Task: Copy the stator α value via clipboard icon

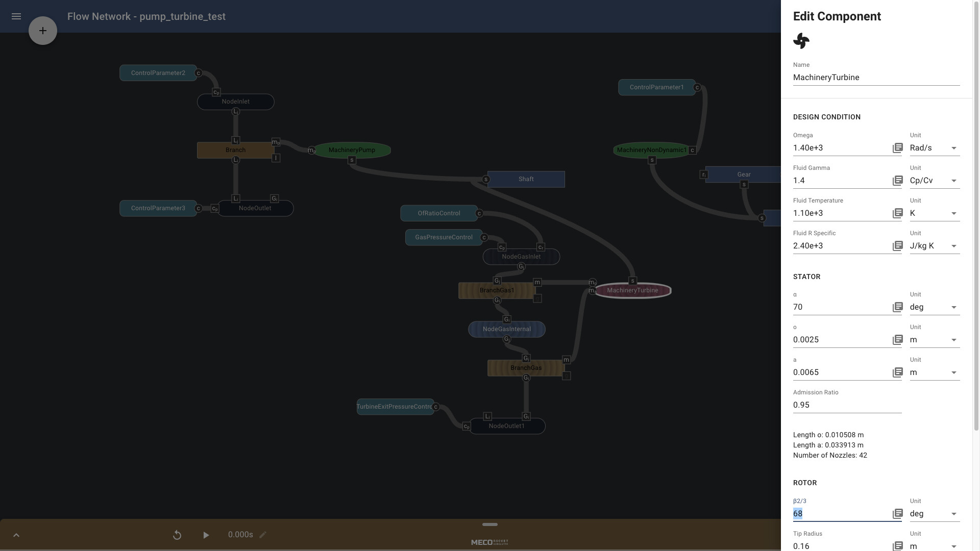Action: point(897,307)
